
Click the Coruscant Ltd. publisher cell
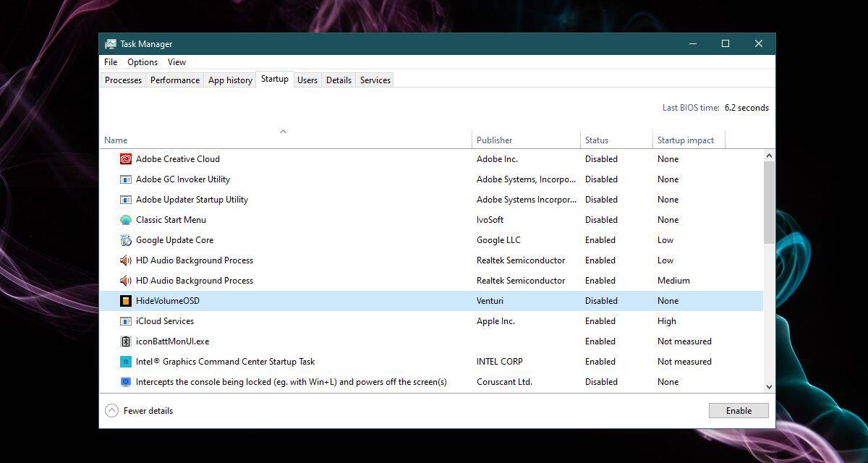point(504,382)
